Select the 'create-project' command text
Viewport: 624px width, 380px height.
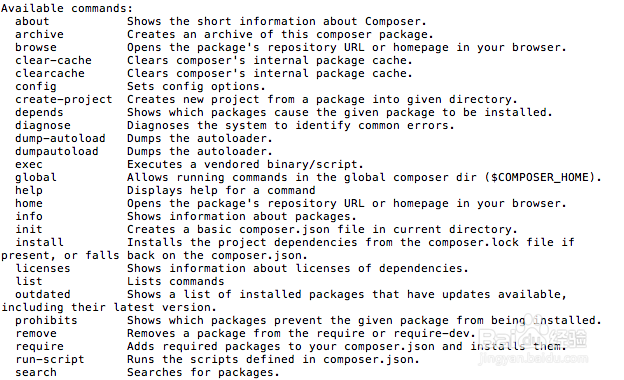(64, 99)
